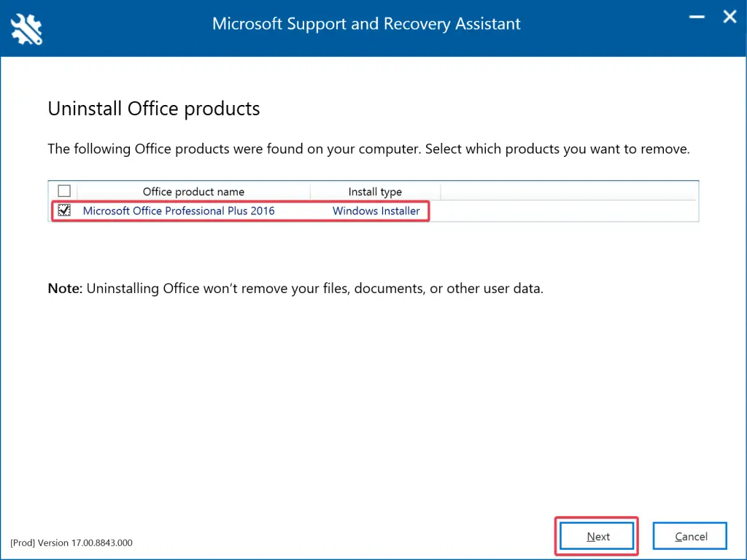Click the Install type column header
This screenshot has height=560, width=747.
click(x=375, y=192)
